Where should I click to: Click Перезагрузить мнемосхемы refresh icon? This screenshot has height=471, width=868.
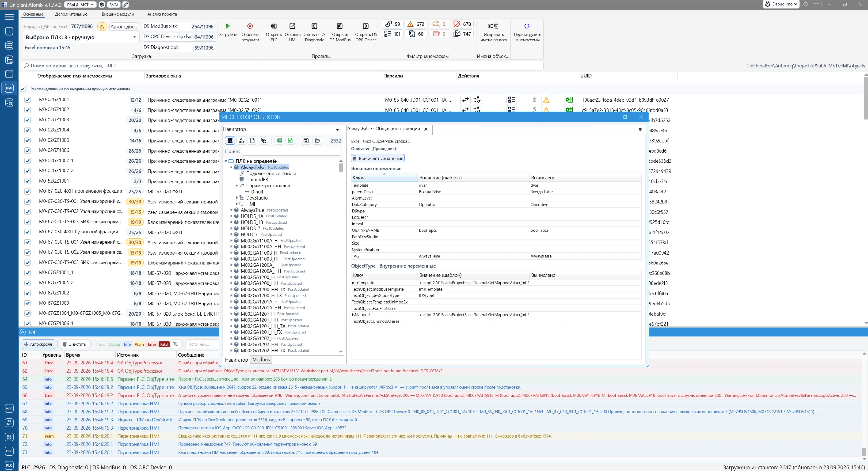[x=527, y=26]
